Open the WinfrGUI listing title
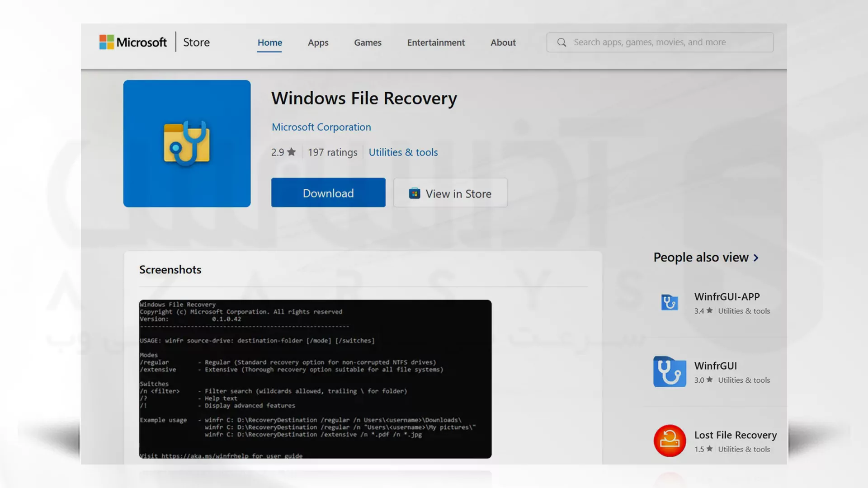 pos(716,366)
